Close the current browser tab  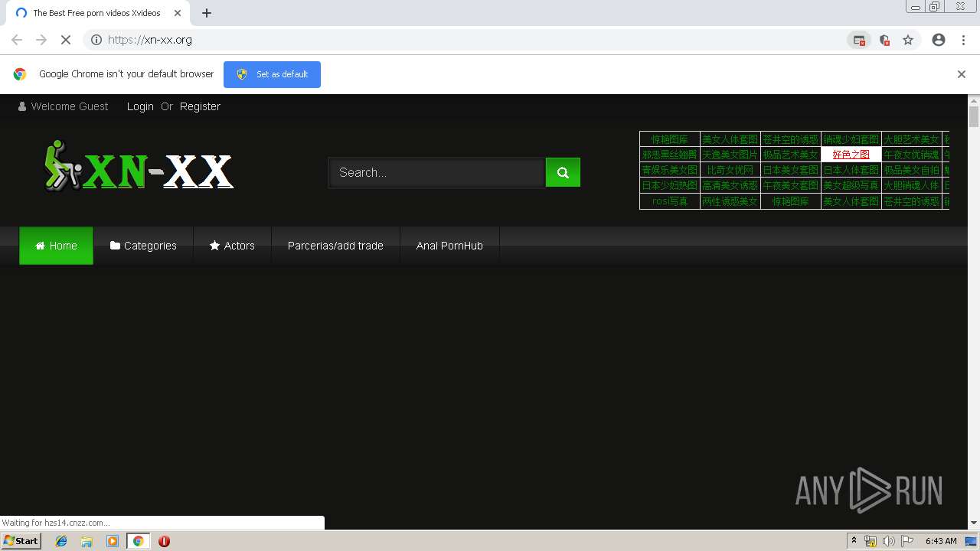coord(178,13)
